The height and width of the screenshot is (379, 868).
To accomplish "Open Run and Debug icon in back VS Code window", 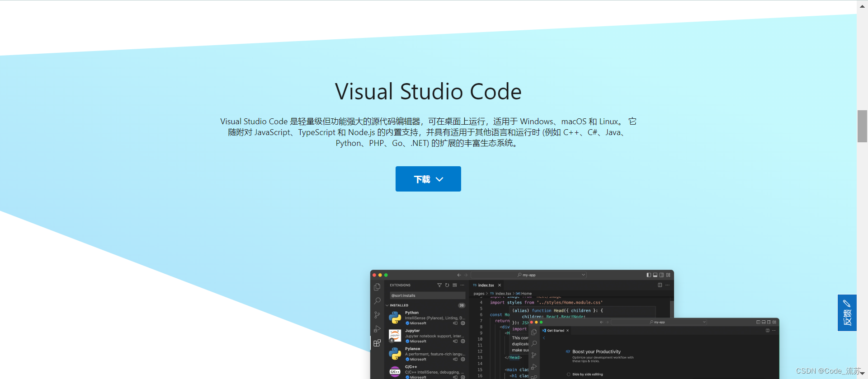I will (x=377, y=329).
